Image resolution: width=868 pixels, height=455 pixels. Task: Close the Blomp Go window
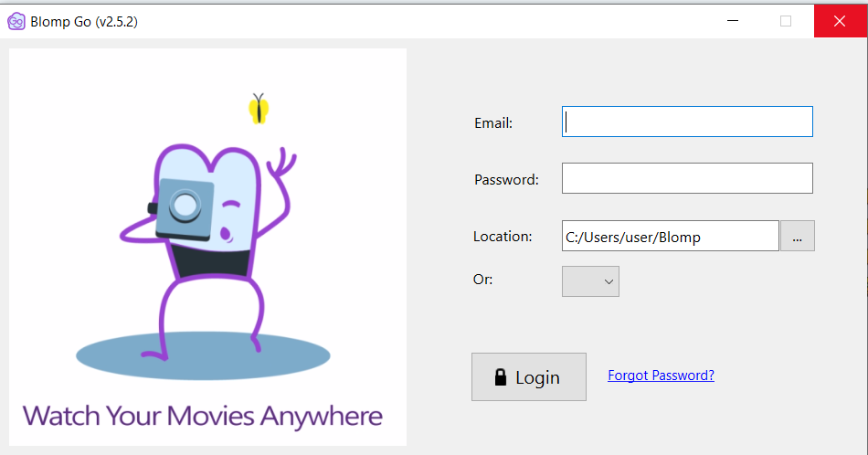[840, 21]
